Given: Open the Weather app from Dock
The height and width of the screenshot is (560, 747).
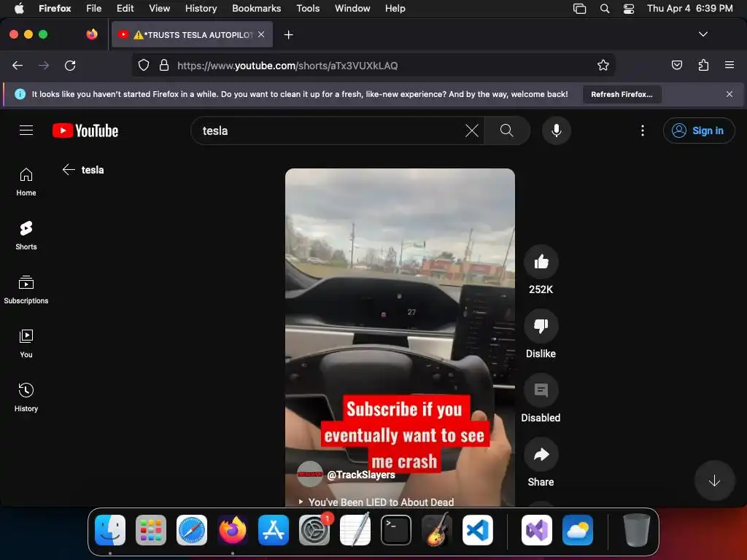Looking at the screenshot, I should pos(578,530).
